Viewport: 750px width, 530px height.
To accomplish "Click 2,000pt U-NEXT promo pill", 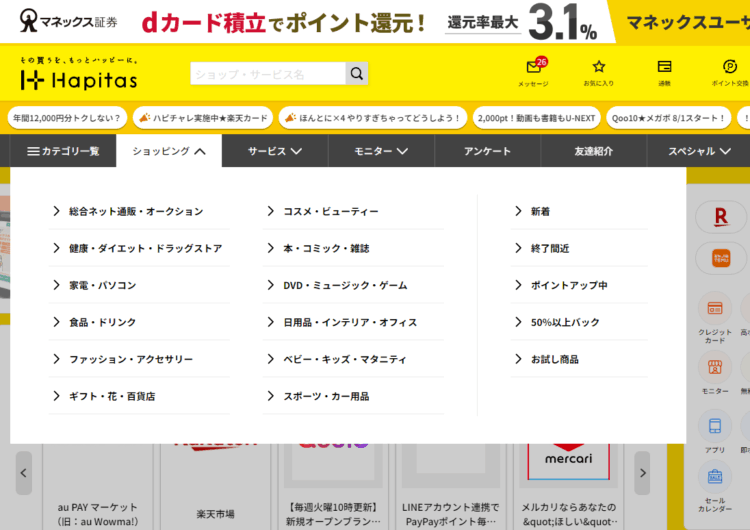I will coord(536,118).
